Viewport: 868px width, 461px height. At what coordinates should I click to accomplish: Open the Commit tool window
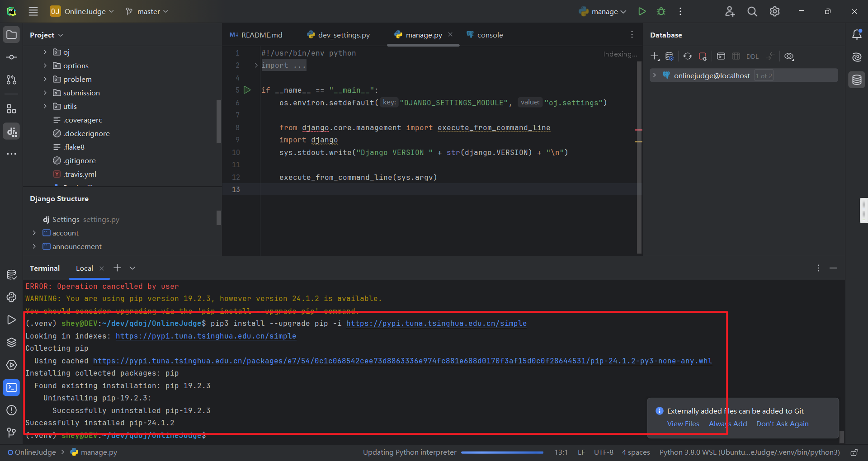pyautogui.click(x=12, y=57)
